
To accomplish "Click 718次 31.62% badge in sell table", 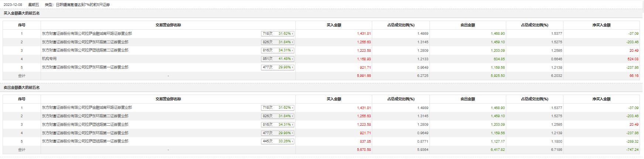I will 278,108.
